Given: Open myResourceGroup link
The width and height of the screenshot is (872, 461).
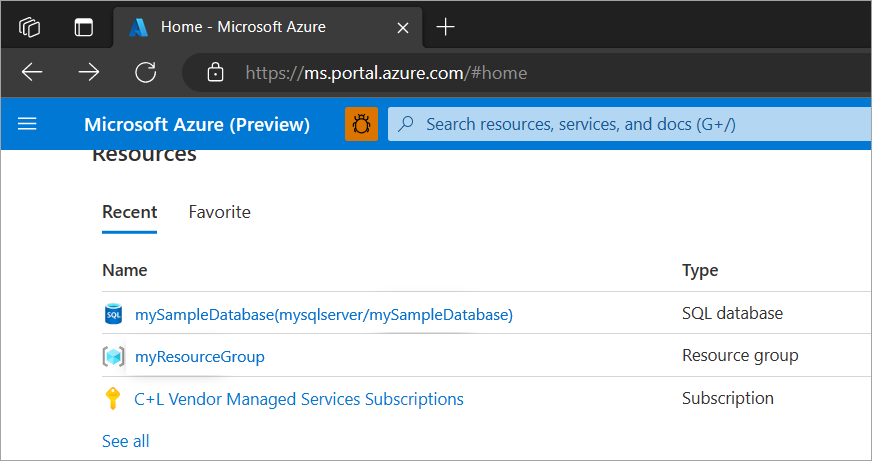Looking at the screenshot, I should point(200,356).
